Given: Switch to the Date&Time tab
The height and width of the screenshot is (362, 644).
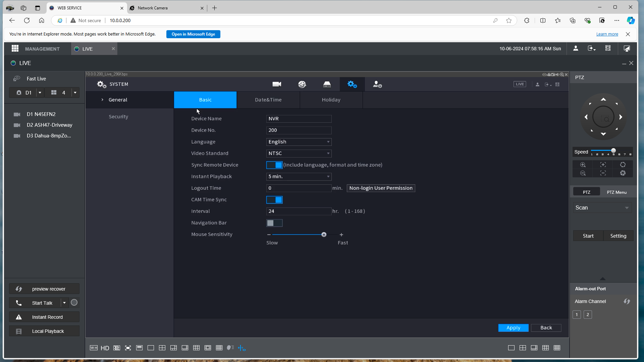Looking at the screenshot, I should point(268,100).
